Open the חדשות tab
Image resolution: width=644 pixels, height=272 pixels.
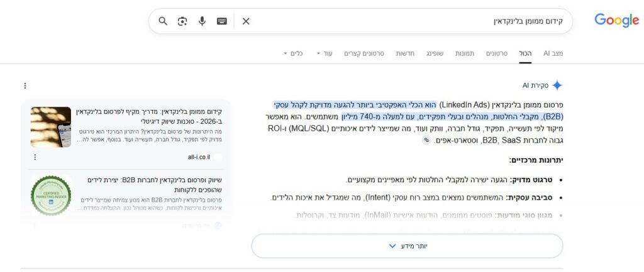click(406, 53)
